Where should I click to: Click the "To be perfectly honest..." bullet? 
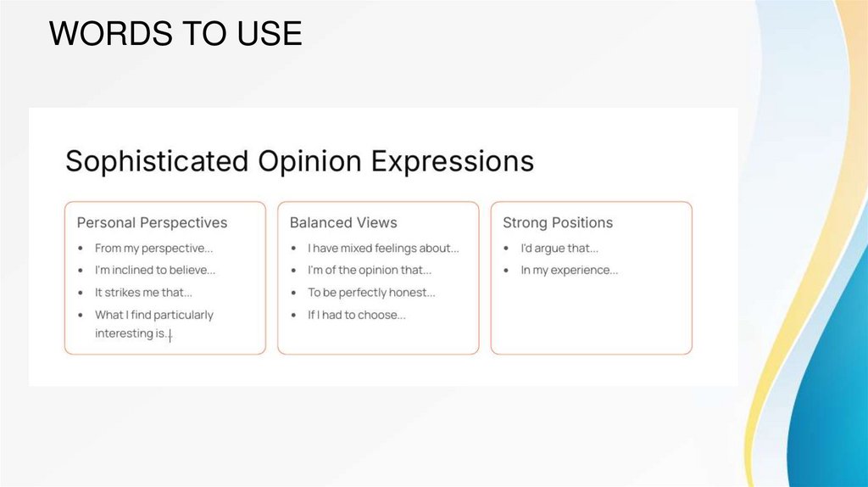[371, 293]
